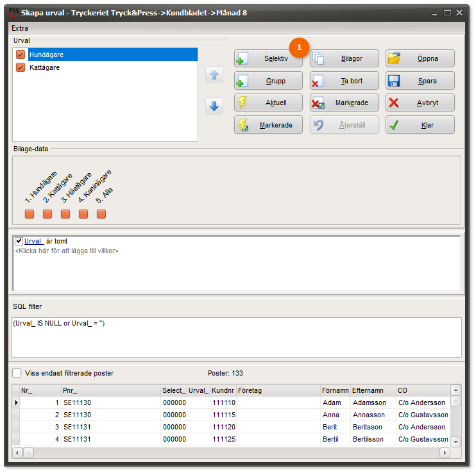Screen dimensions: 476x473
Task: Click the Efternamn column header
Action: coord(373,390)
